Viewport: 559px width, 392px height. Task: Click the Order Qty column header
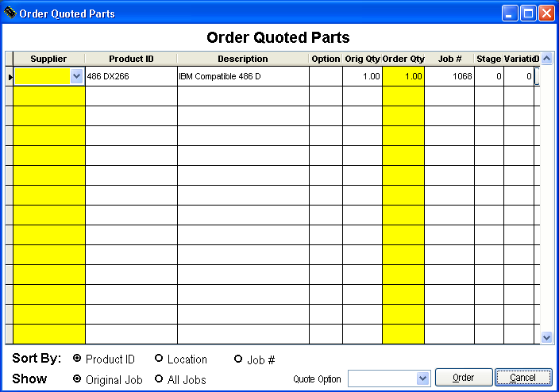(403, 59)
